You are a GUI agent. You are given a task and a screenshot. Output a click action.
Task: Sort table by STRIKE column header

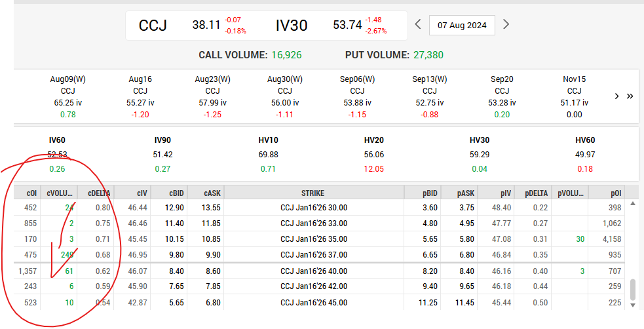pos(314,193)
